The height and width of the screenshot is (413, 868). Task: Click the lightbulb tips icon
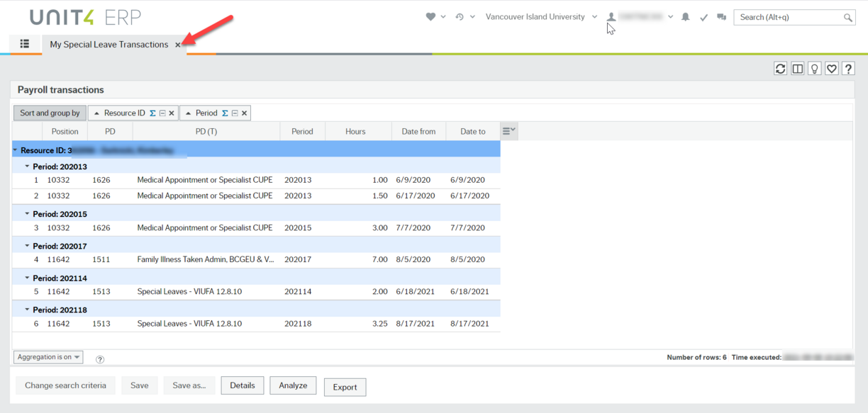click(x=814, y=68)
